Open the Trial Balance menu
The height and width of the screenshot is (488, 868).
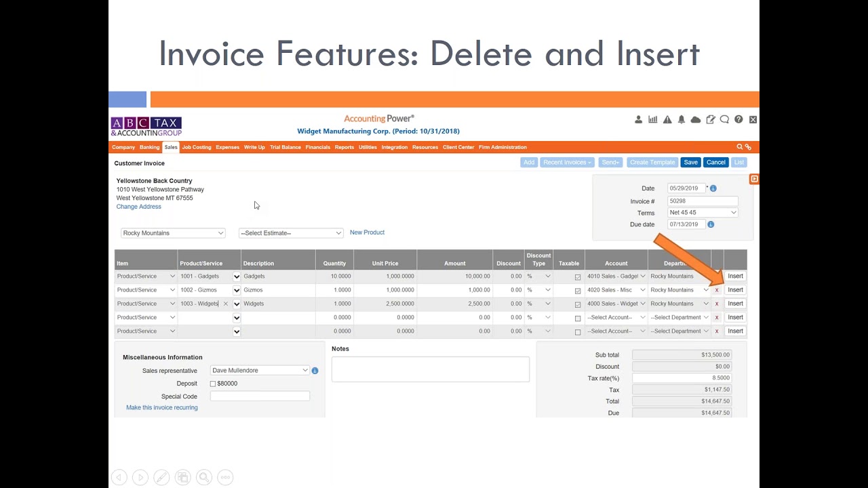click(x=285, y=147)
